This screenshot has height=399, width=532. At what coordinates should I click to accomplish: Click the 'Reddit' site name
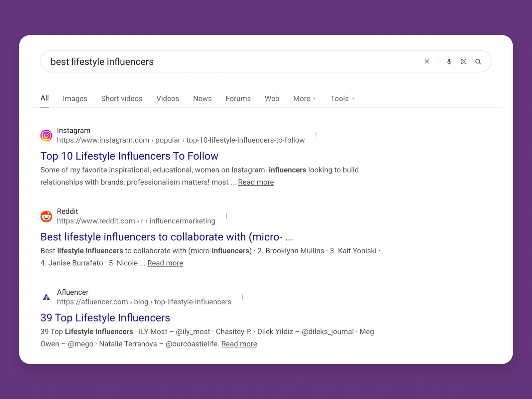tap(67, 211)
